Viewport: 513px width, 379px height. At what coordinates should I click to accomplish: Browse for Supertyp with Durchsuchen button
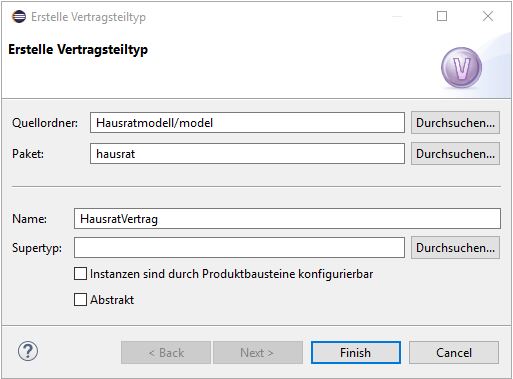pyautogui.click(x=455, y=248)
